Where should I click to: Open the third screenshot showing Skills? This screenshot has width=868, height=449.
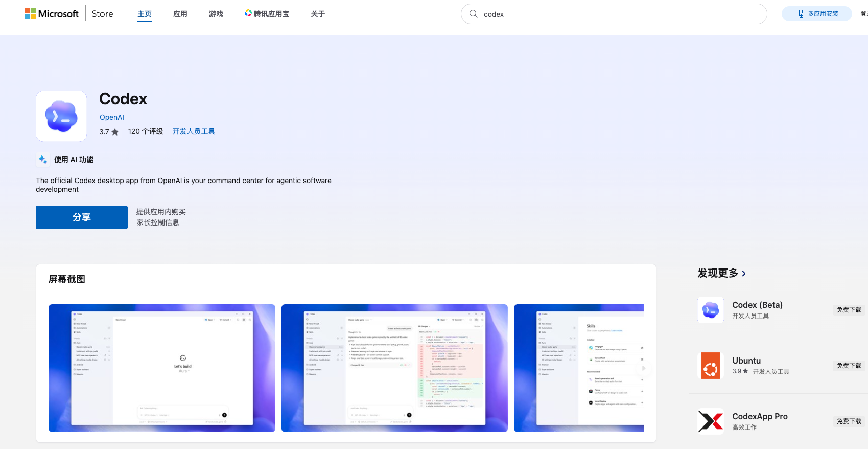pos(579,368)
